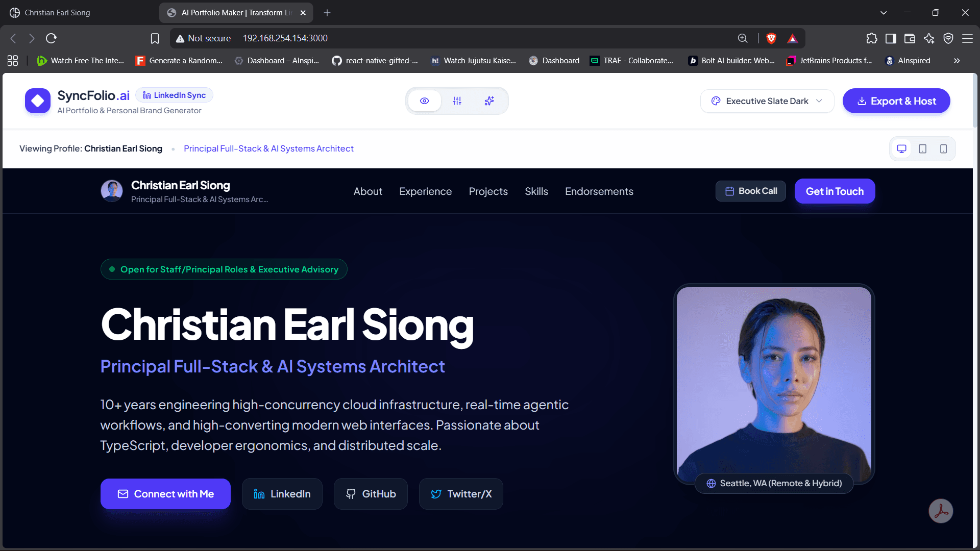
Task: Switch to the Christian Earl Siong tab
Action: 79,13
